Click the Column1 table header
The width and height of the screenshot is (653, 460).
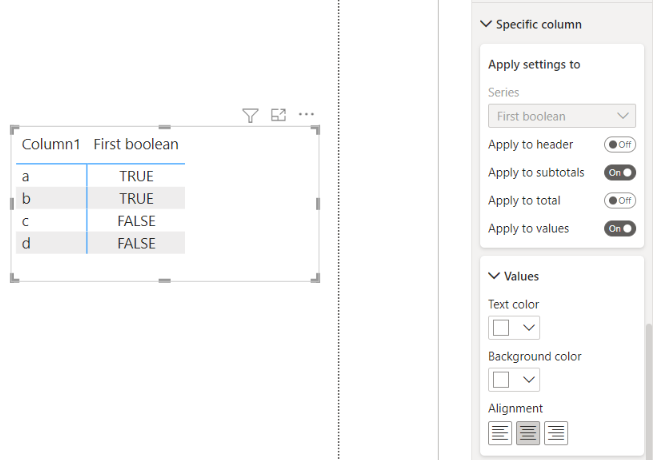coord(50,144)
